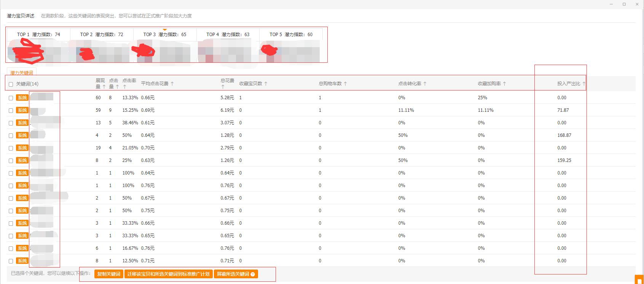The width and height of the screenshot is (644, 284).
Task: Click the 点击转化率 sort arrow
Action: pyautogui.click(x=425, y=84)
